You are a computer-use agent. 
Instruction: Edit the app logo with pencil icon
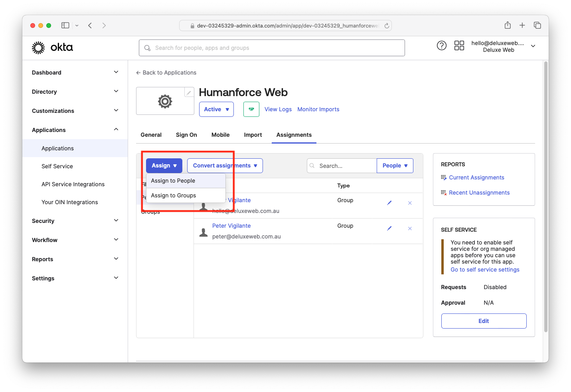coord(189,93)
